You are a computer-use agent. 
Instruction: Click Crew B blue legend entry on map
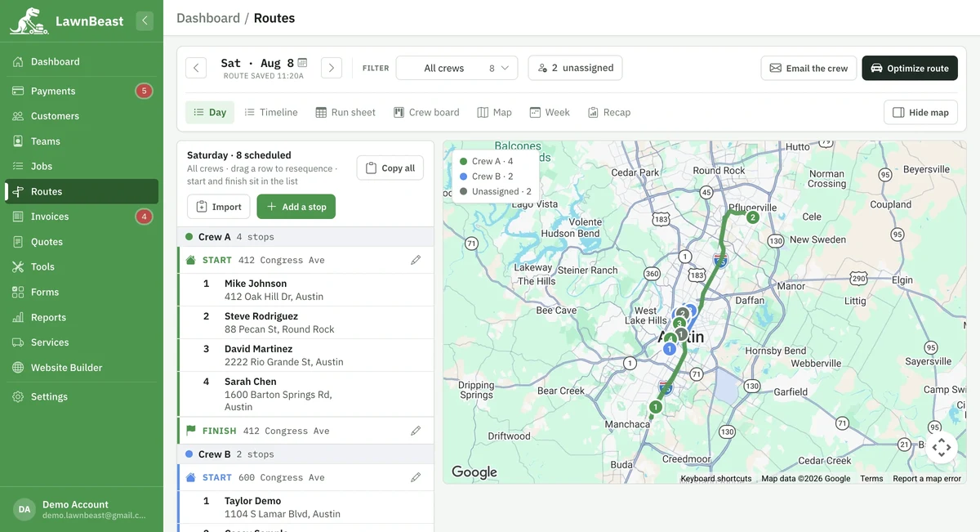(487, 176)
